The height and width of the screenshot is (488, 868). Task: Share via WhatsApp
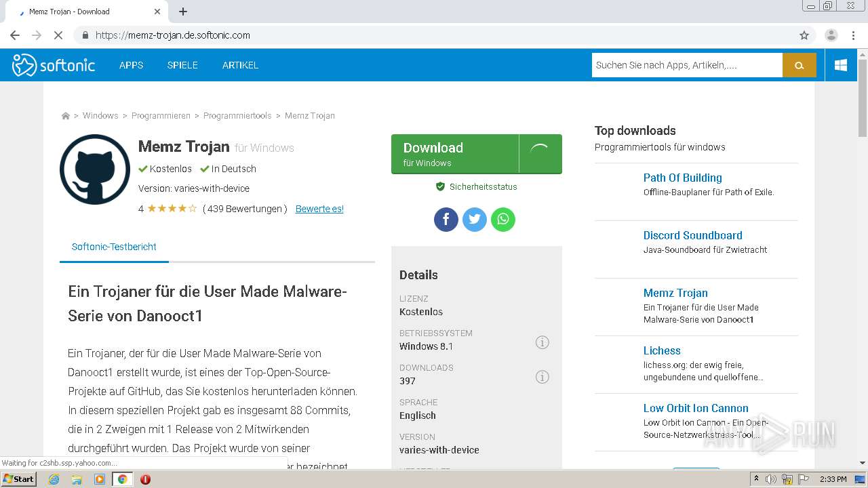[x=502, y=219]
